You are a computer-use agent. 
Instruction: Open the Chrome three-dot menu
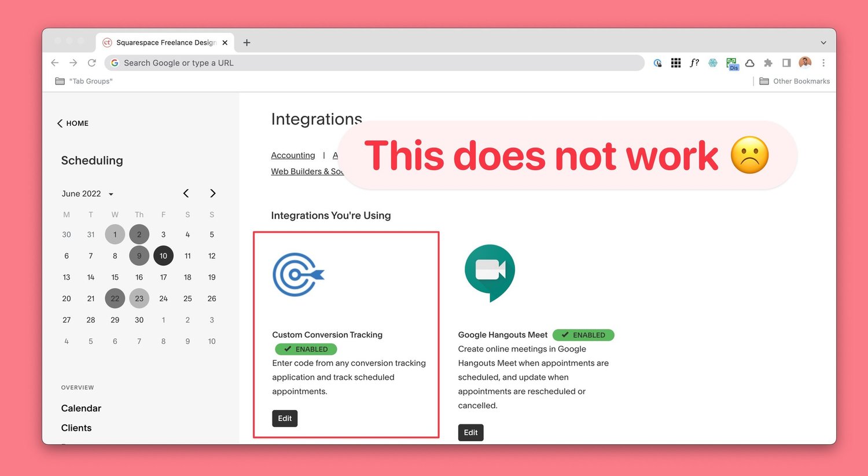click(823, 63)
